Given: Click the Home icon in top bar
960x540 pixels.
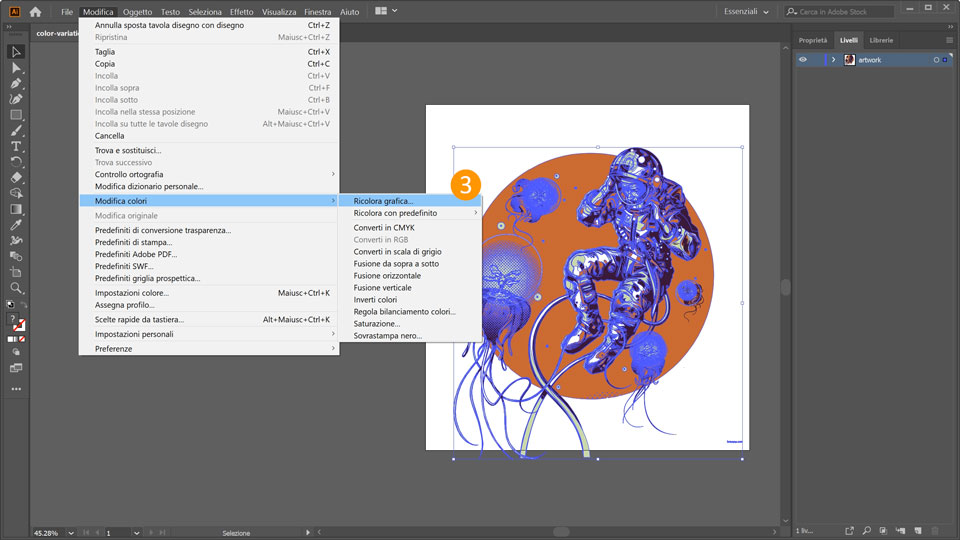Looking at the screenshot, I should [x=36, y=12].
